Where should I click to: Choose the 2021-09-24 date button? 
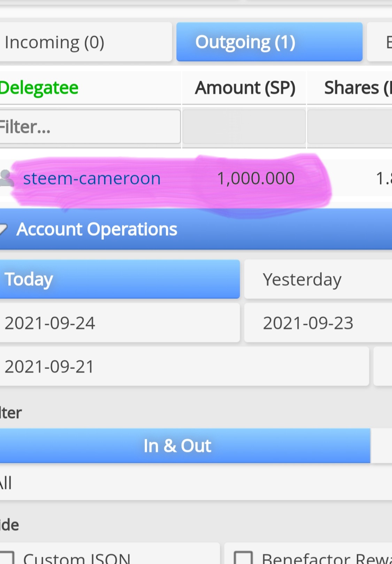click(x=119, y=323)
